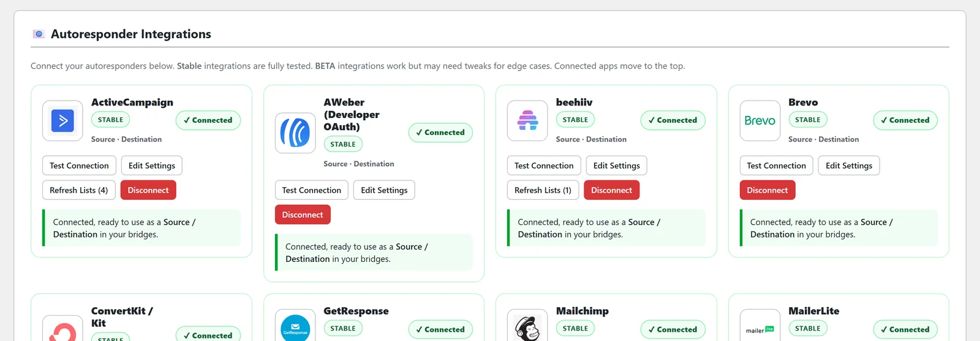Click the ActiveCampaign card title
The height and width of the screenshot is (341, 980).
click(132, 102)
